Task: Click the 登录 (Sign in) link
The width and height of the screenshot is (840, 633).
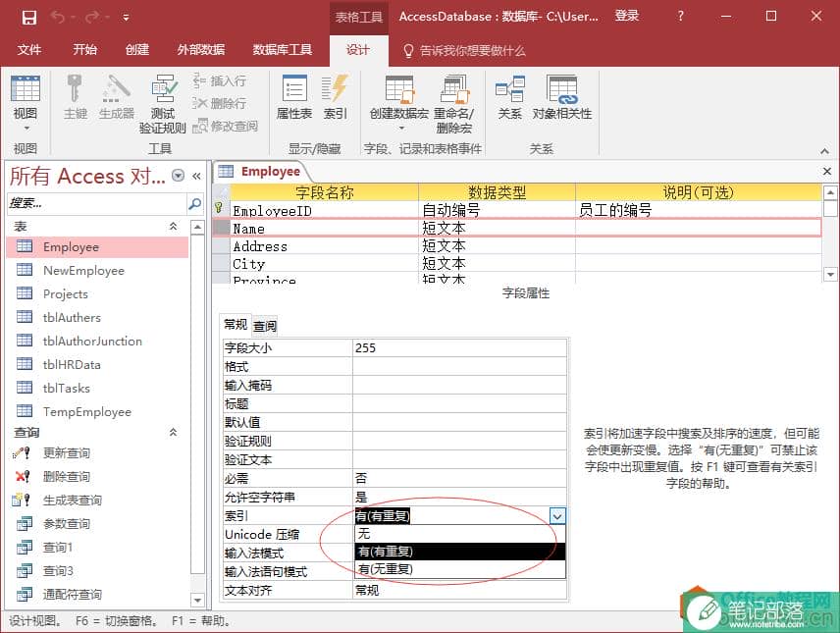Action: [x=626, y=16]
